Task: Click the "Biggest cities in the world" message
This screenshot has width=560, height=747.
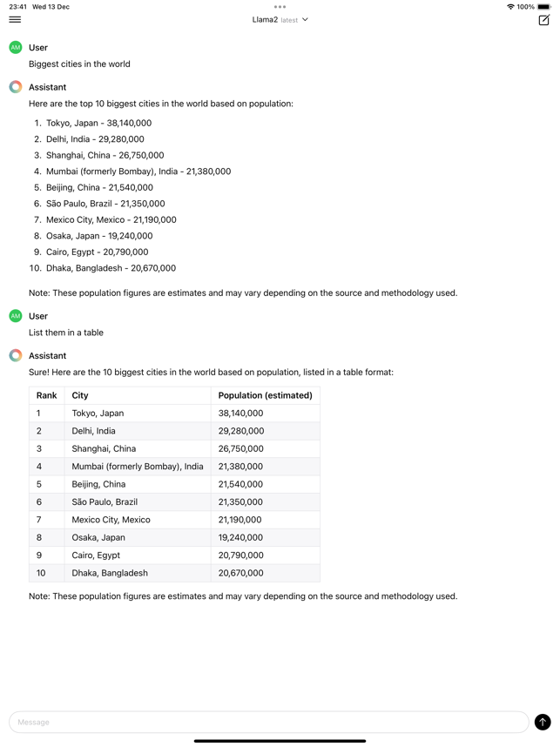Action: click(x=79, y=64)
